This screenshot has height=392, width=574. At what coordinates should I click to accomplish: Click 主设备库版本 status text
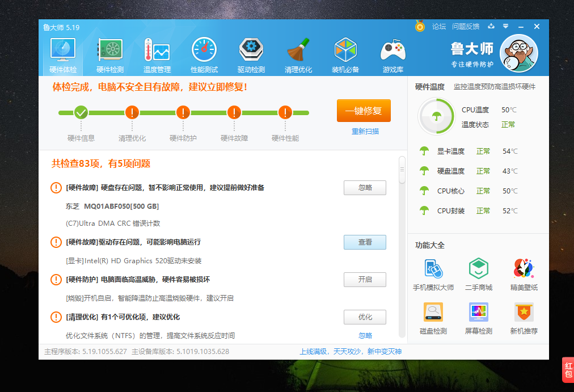[x=180, y=352]
